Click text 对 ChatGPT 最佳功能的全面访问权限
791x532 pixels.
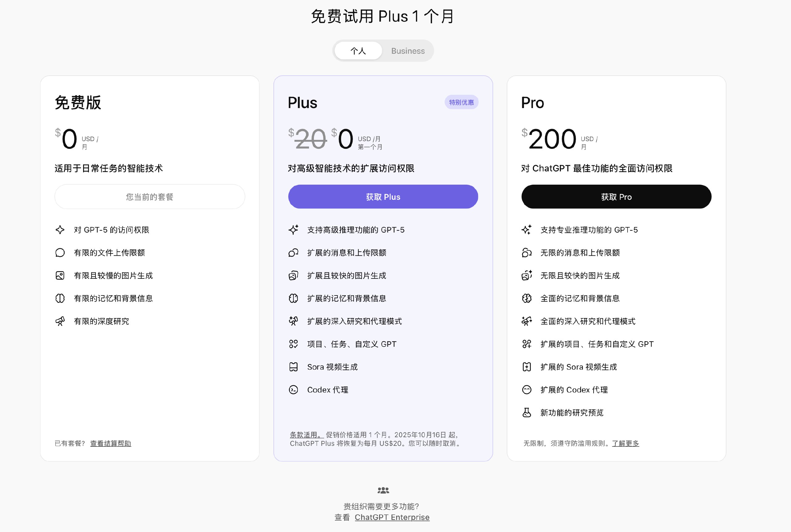tap(597, 168)
